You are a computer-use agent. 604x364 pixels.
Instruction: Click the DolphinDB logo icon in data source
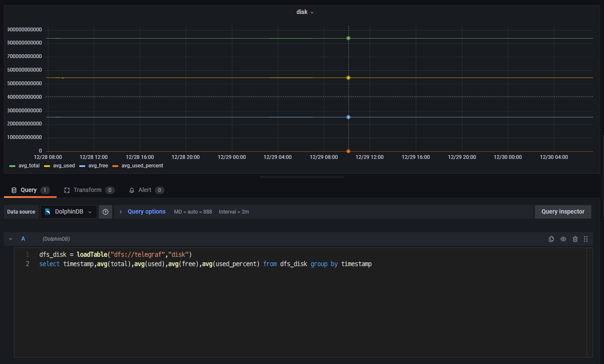[x=48, y=212]
